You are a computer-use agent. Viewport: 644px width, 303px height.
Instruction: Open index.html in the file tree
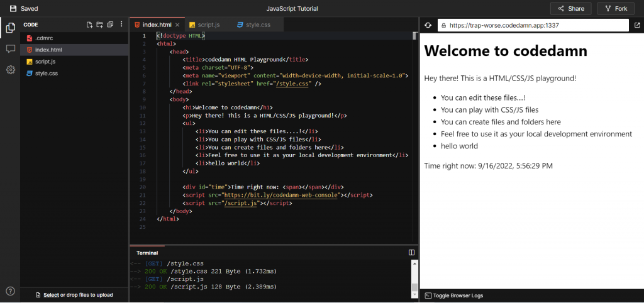(x=74, y=50)
